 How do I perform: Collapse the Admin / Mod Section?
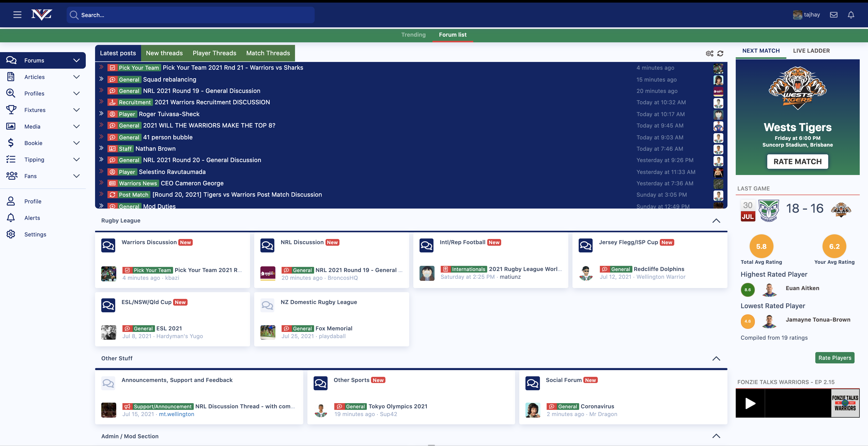716,436
